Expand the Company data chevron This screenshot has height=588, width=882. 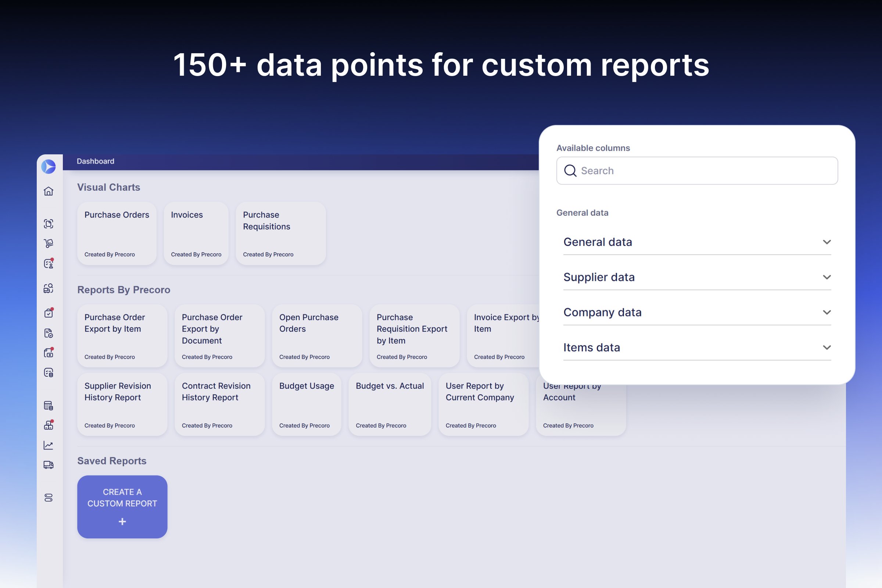point(827,312)
